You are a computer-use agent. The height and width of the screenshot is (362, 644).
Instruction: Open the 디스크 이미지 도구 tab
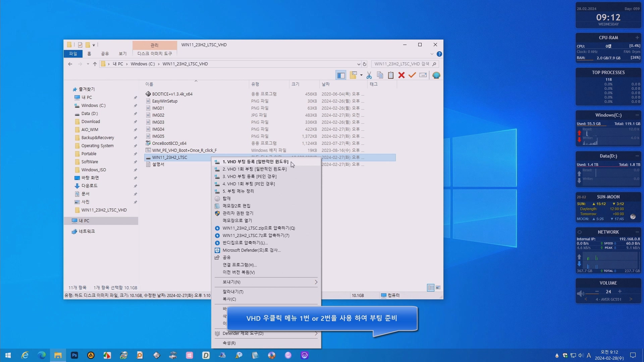pyautogui.click(x=155, y=54)
